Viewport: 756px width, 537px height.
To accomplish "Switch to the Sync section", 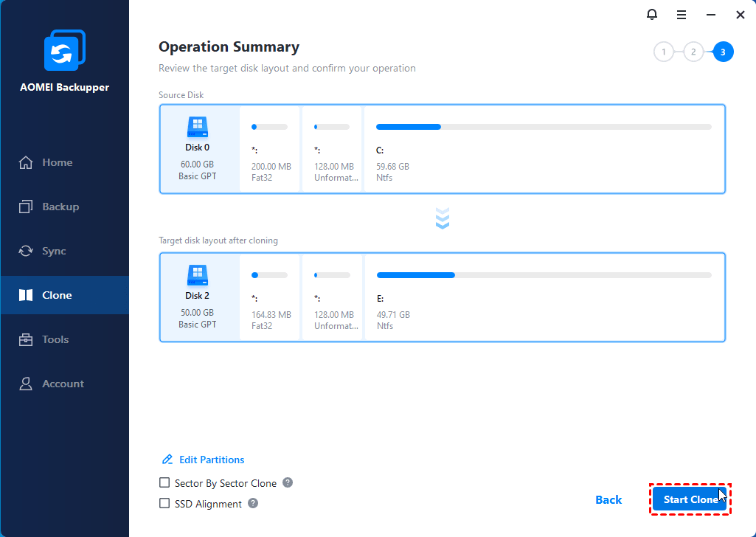I will tap(54, 251).
